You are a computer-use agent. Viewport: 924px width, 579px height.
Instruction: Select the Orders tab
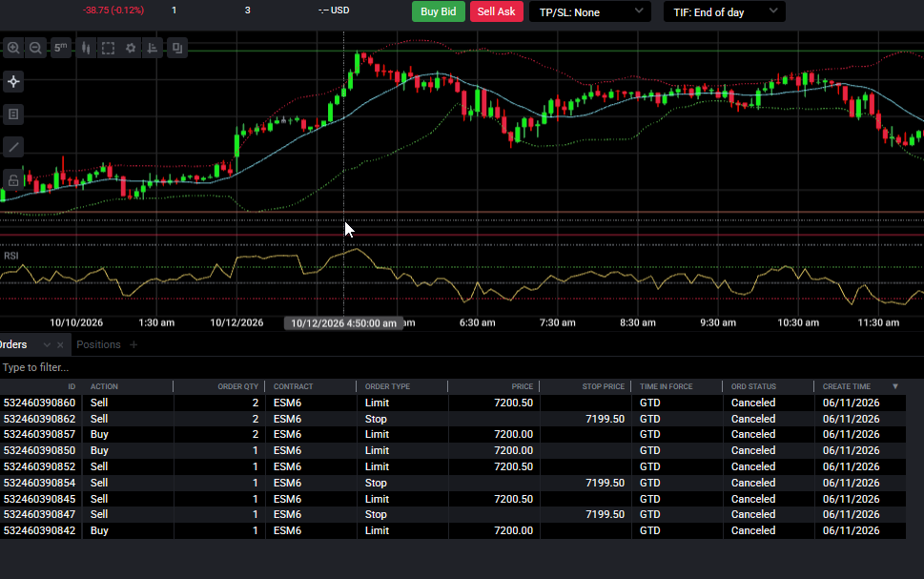13,344
